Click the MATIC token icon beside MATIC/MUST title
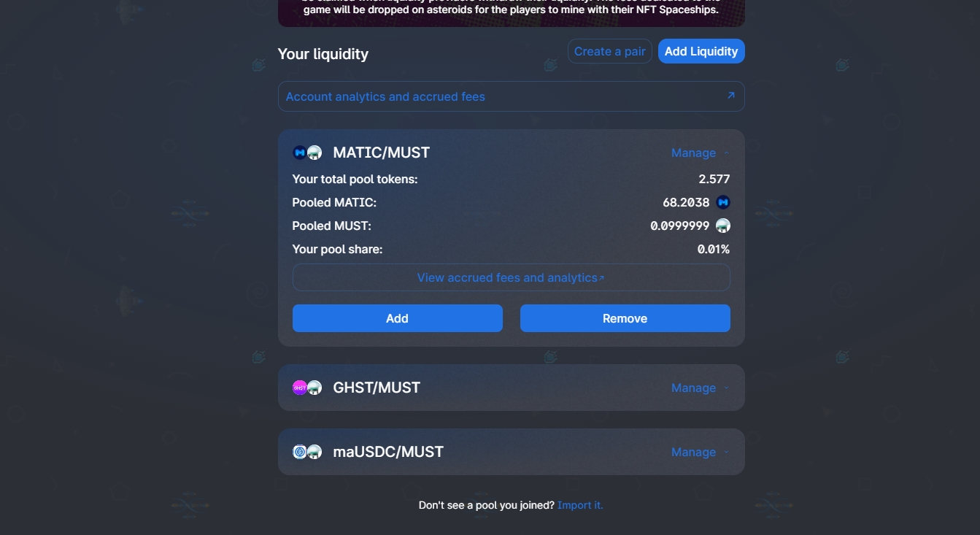The width and height of the screenshot is (980, 535). click(x=299, y=153)
